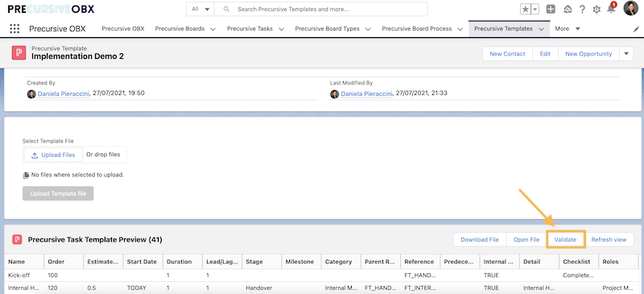Click the Name column header

click(x=24, y=262)
